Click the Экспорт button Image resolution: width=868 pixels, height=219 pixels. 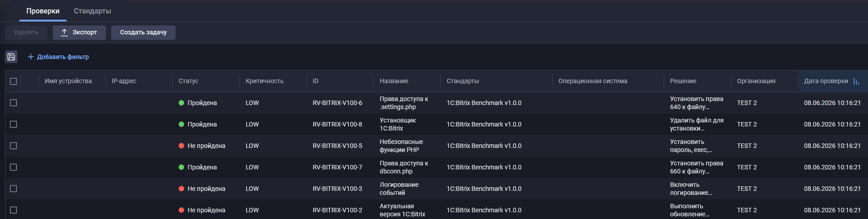pos(79,32)
